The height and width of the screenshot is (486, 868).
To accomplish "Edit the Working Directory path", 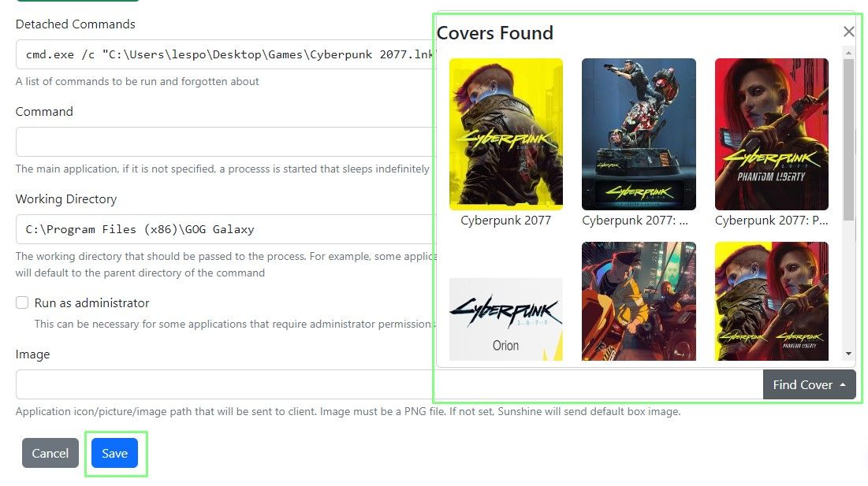I will click(x=221, y=229).
